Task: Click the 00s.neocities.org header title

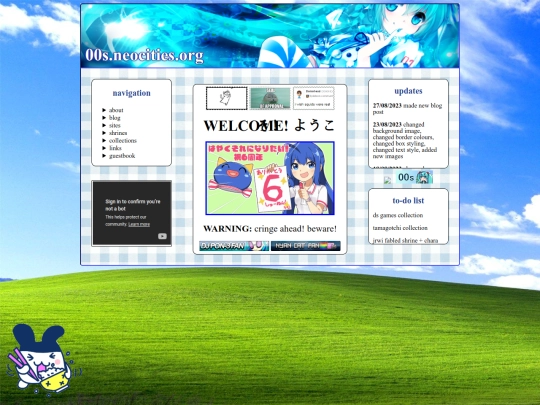Action: (x=144, y=55)
